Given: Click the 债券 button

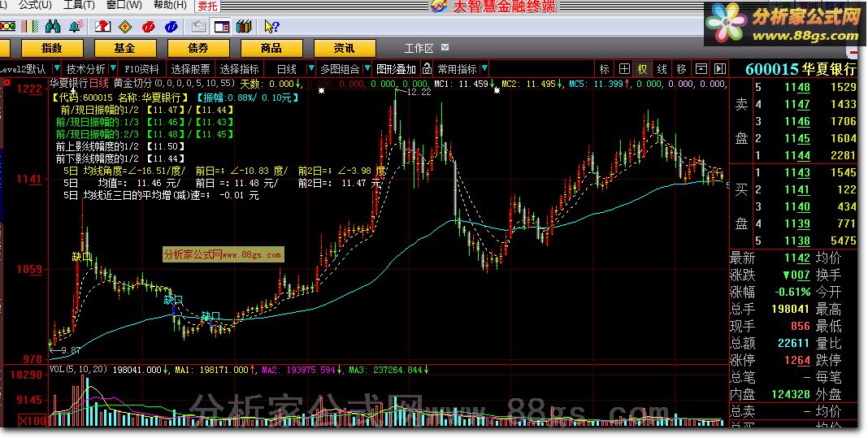Looking at the screenshot, I should (x=197, y=48).
